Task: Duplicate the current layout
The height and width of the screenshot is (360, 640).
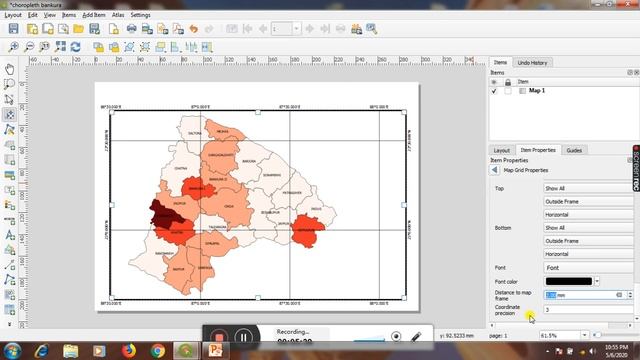Action: [48, 29]
